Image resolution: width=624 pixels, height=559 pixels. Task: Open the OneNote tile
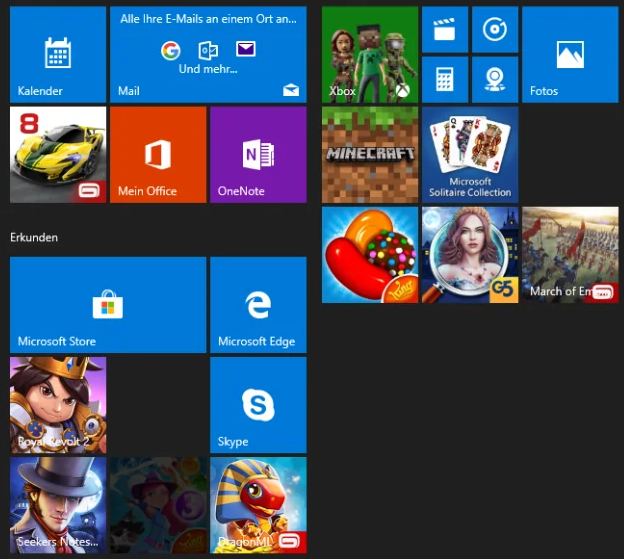coord(258,155)
